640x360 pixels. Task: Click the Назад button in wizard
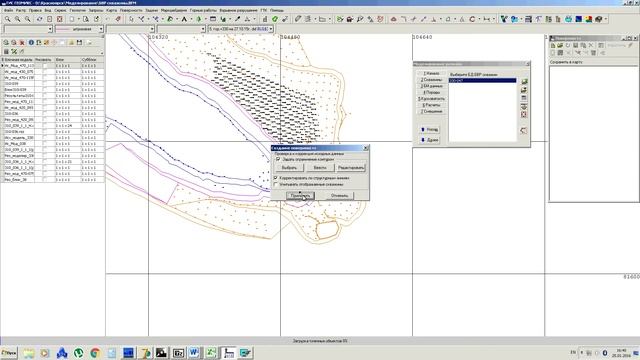pyautogui.click(x=429, y=129)
